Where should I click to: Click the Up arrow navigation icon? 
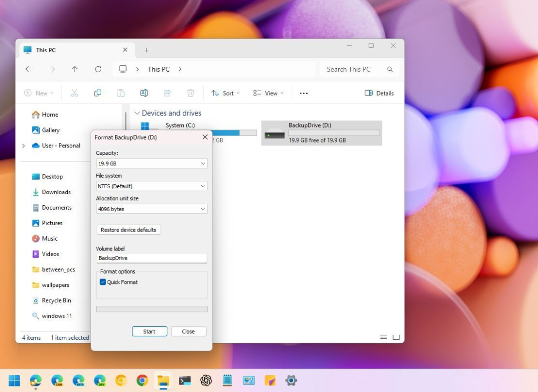pos(75,69)
